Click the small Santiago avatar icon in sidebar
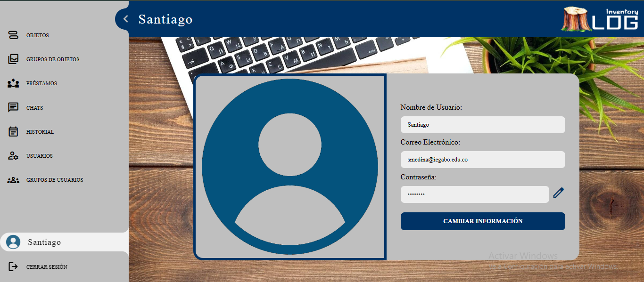644x282 pixels. point(13,242)
